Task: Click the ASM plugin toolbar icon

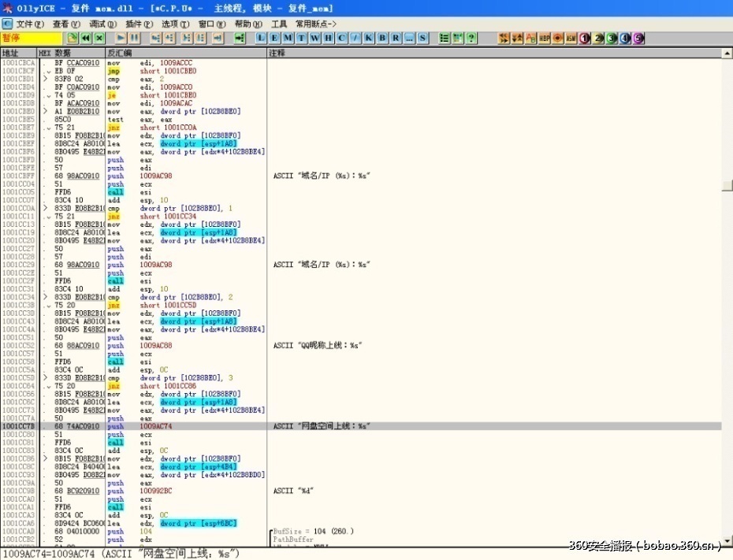Action: [x=571, y=38]
